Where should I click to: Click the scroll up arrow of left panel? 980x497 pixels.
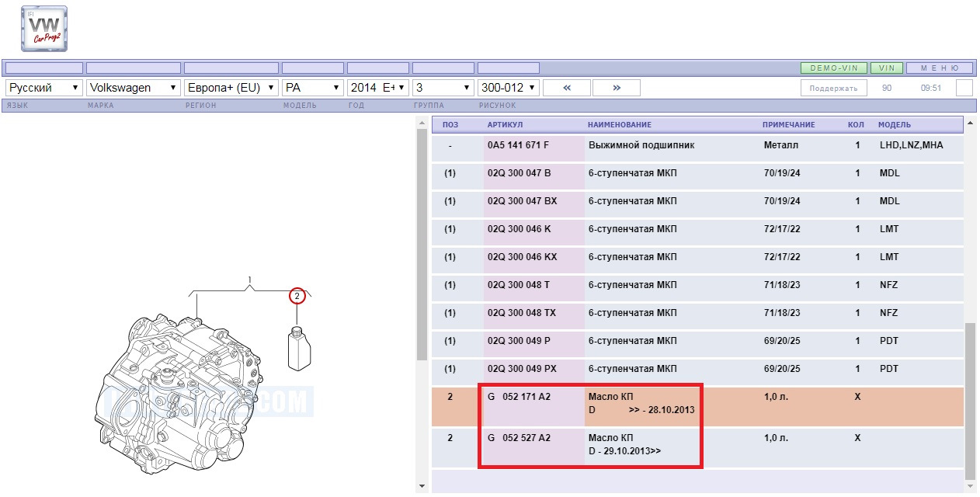click(x=422, y=123)
